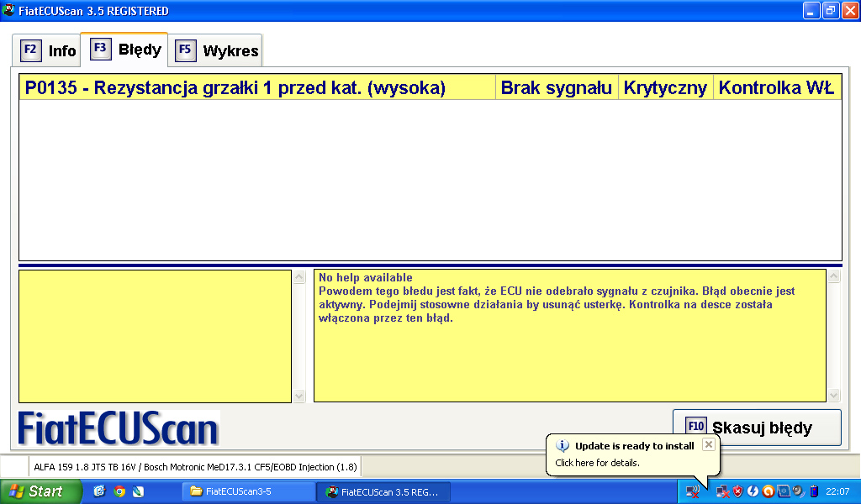Screen dimensions: 861x504
Task: Click the F5 key icon
Action: [186, 50]
